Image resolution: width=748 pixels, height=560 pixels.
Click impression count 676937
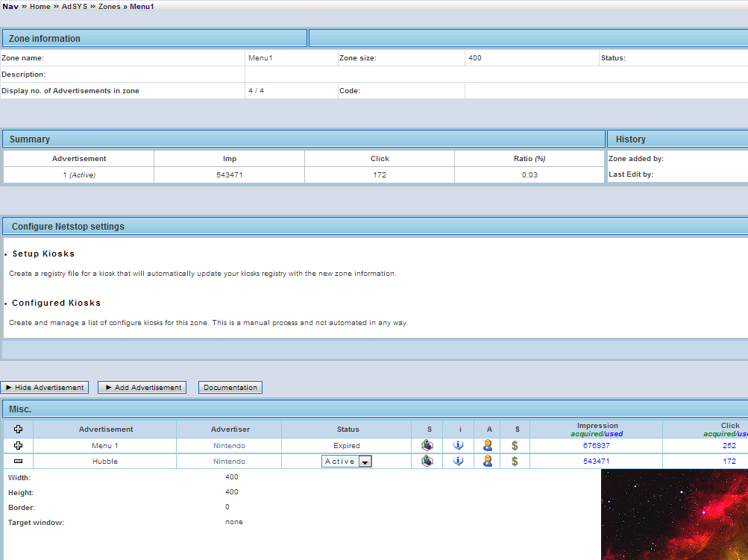[597, 445]
